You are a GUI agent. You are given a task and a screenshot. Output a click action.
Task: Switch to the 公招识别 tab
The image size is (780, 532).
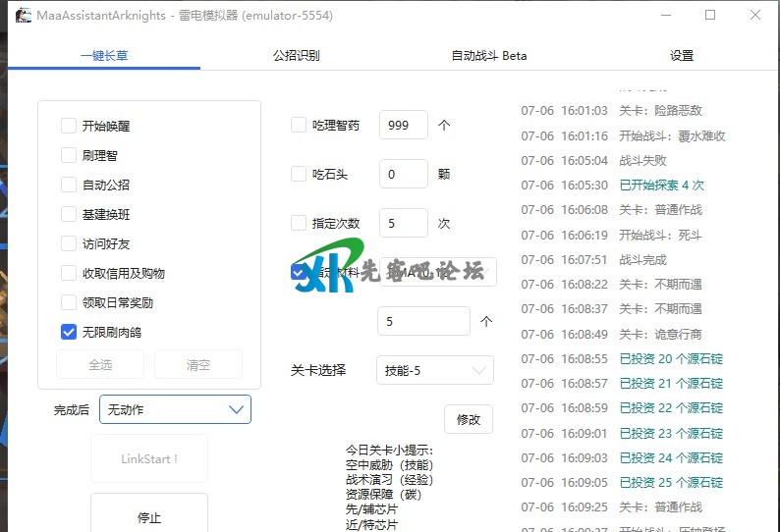coord(296,56)
